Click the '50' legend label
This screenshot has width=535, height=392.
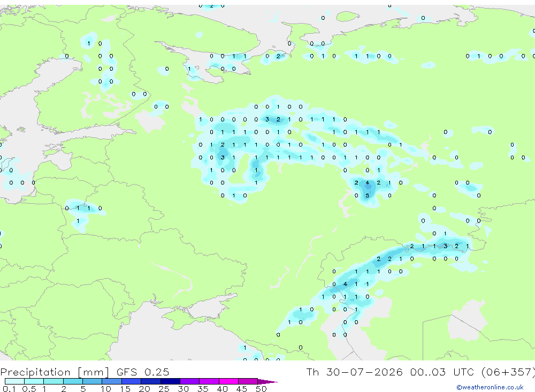click(261, 389)
